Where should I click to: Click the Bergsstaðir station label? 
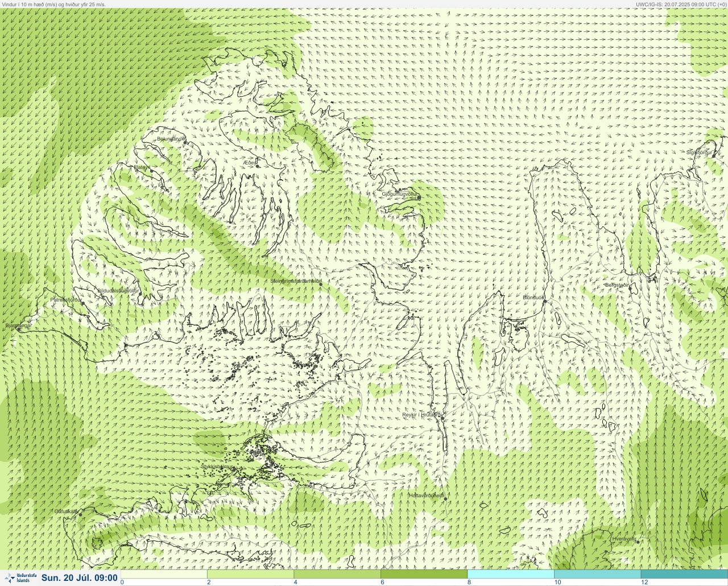(617, 285)
